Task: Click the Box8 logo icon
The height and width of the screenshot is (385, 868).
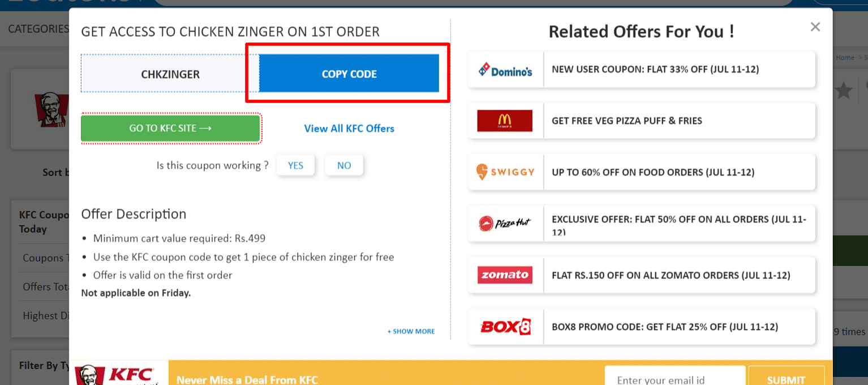Action: tap(505, 327)
